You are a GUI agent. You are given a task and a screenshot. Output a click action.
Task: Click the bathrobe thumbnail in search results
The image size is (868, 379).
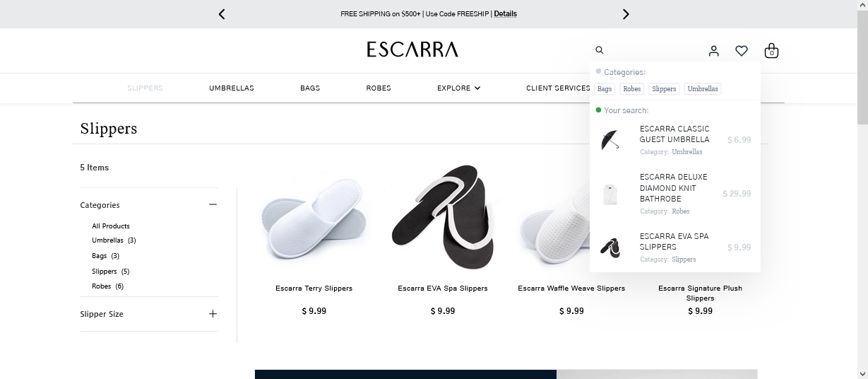tap(610, 194)
